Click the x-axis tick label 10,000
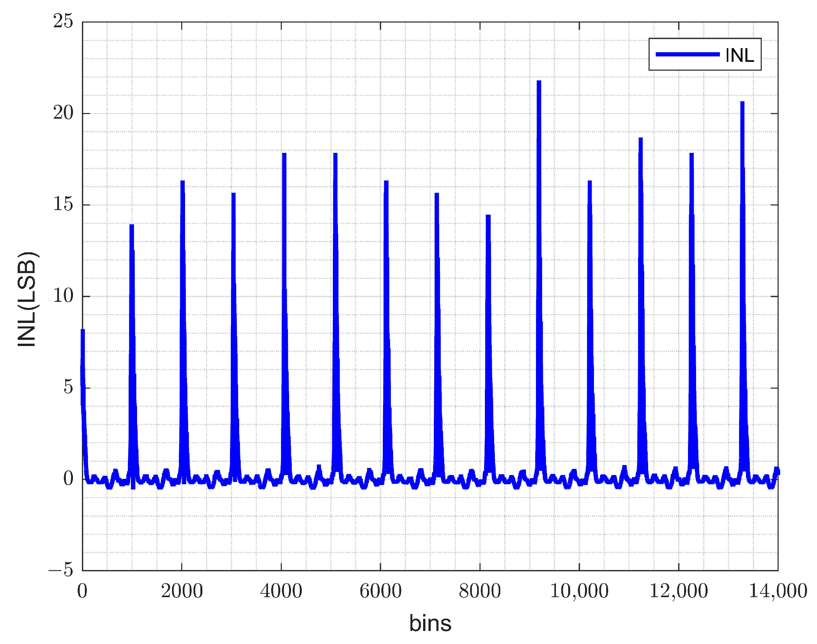This screenshot has width=817, height=644. coord(579,591)
